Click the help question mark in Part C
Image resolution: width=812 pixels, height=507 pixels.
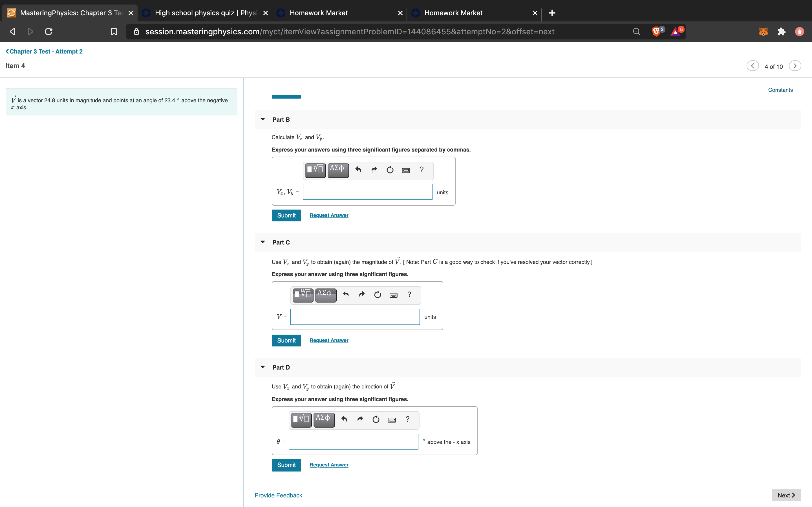(409, 294)
